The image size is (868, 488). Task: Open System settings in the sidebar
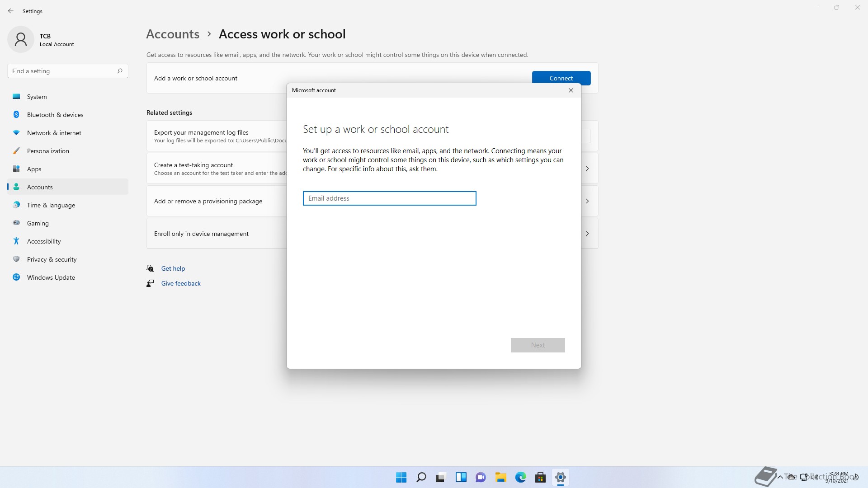click(x=68, y=97)
